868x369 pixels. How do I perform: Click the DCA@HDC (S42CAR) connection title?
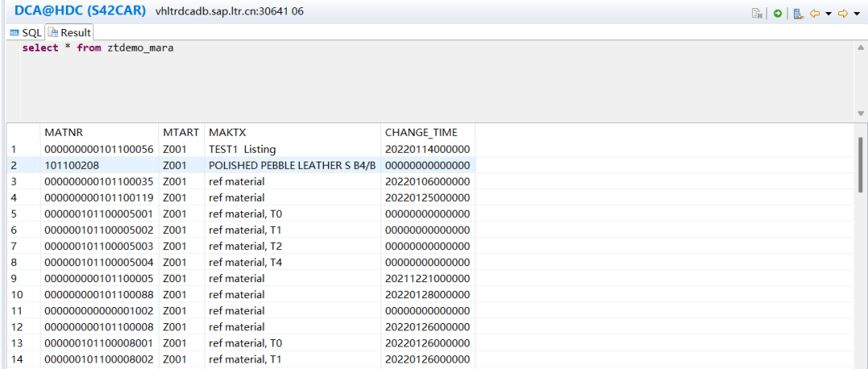point(80,10)
